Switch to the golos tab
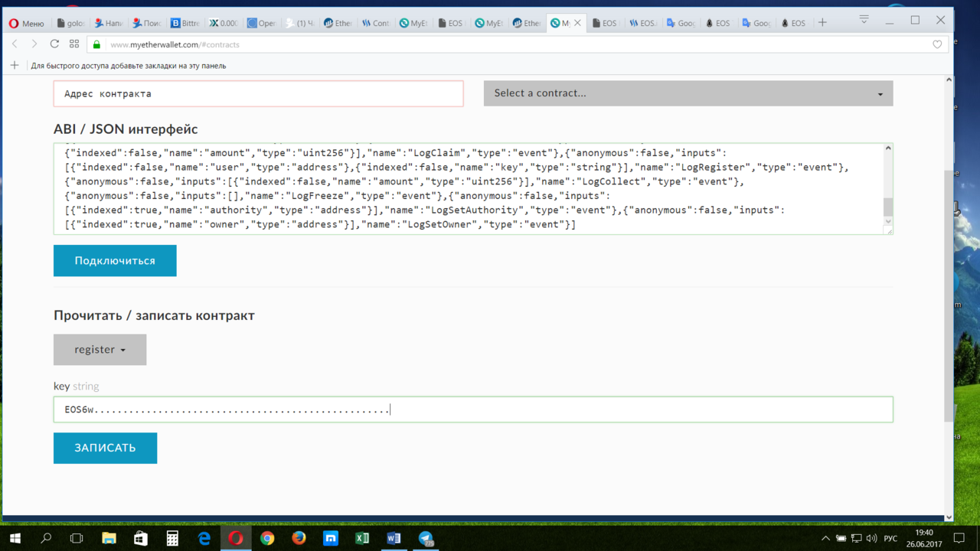Screen dimensions: 980x551 (x=70, y=23)
